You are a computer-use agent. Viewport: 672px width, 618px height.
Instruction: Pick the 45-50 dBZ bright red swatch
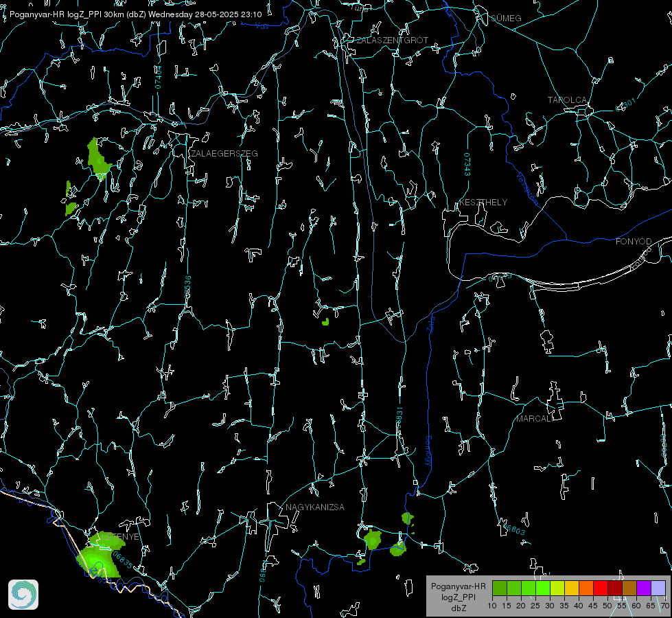(x=601, y=588)
